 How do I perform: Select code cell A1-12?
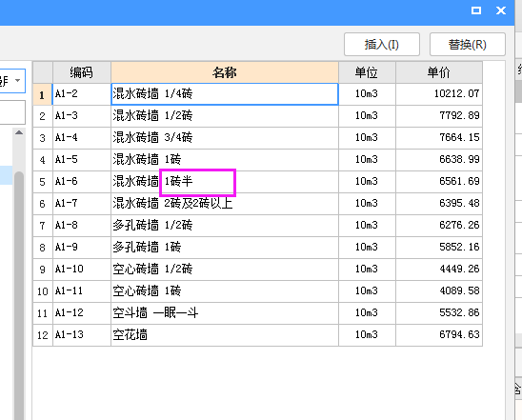[82, 313]
